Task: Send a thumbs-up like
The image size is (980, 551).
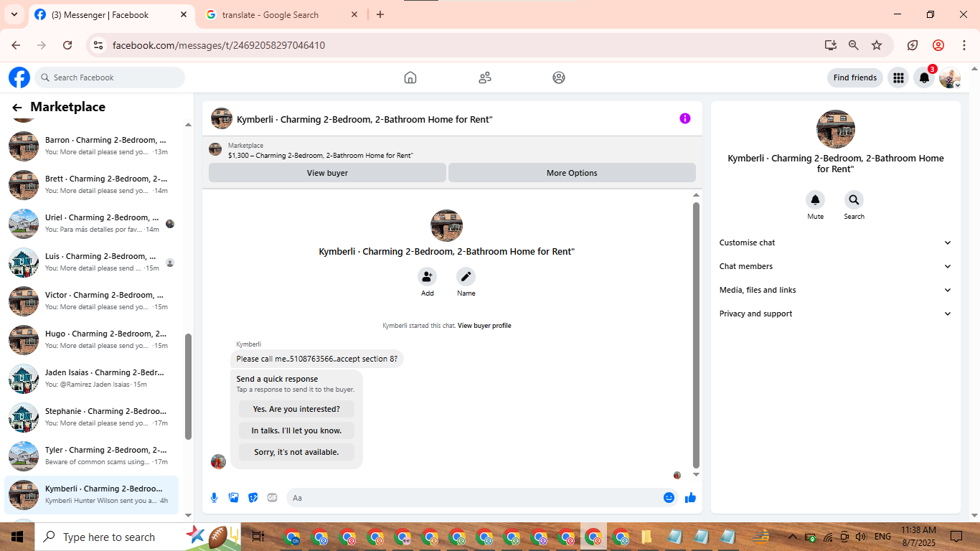Action: point(690,498)
